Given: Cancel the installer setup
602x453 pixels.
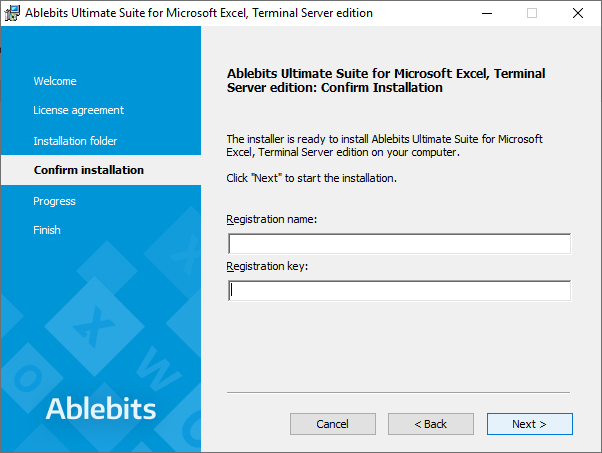Looking at the screenshot, I should (x=332, y=424).
